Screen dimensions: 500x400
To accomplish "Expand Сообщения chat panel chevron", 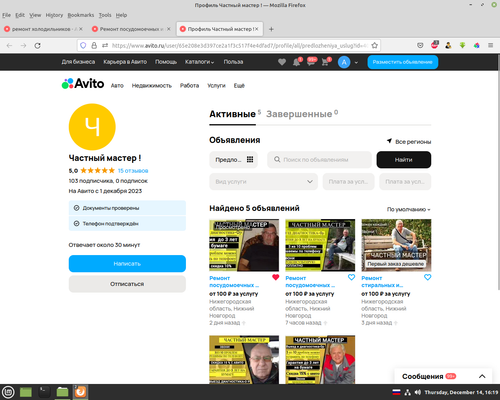I will [x=482, y=376].
